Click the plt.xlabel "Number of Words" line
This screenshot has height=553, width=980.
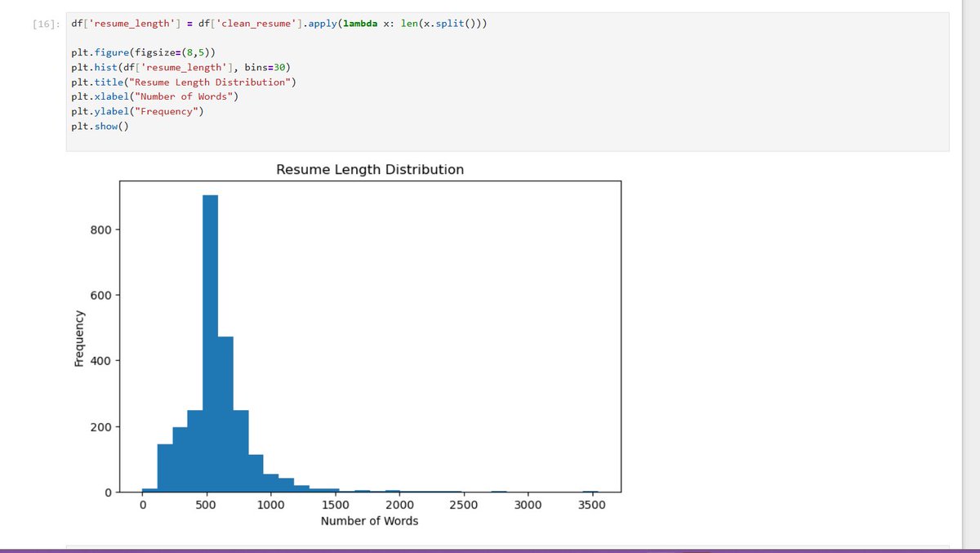pyautogui.click(x=155, y=96)
